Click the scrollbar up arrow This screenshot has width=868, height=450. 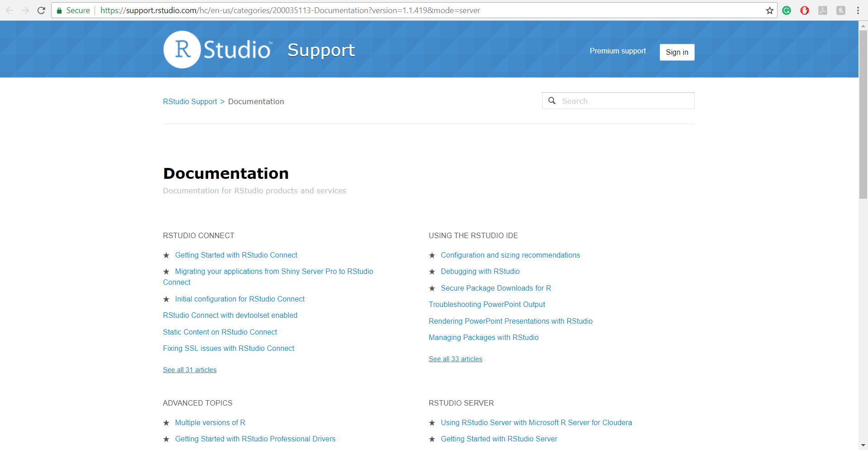click(x=863, y=26)
